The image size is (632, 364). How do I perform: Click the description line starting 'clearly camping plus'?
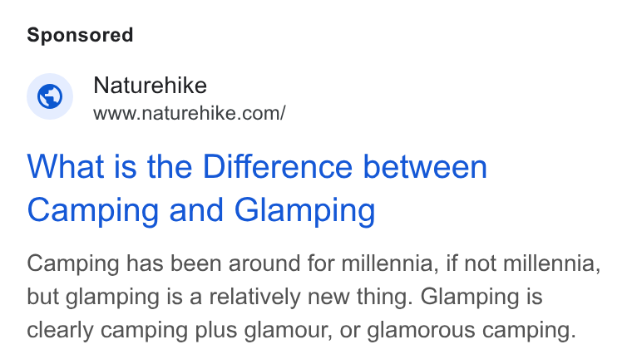302,331
